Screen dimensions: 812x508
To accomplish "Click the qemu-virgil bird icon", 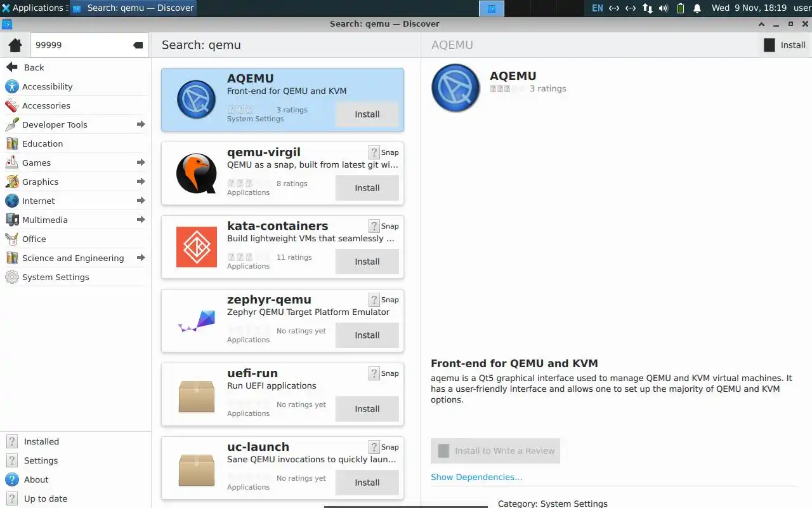I will pos(196,173).
